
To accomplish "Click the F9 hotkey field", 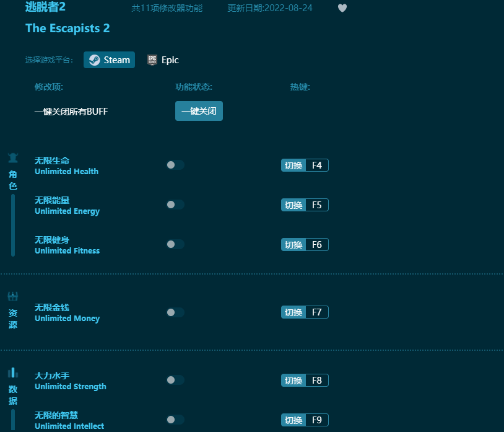I will point(317,420).
